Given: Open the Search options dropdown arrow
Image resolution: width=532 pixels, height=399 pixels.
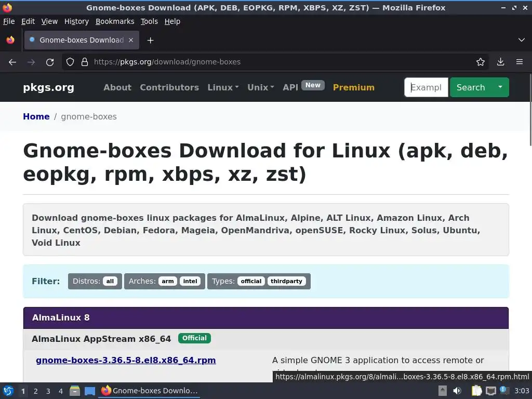Looking at the screenshot, I should point(500,87).
